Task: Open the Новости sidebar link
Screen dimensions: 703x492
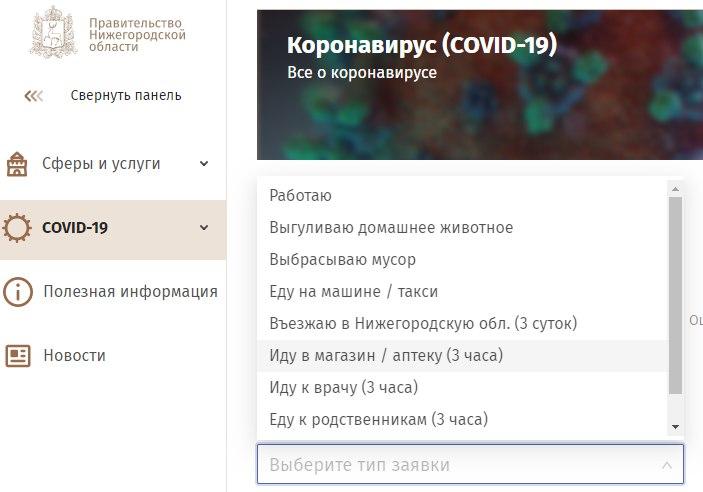Action: tap(74, 356)
